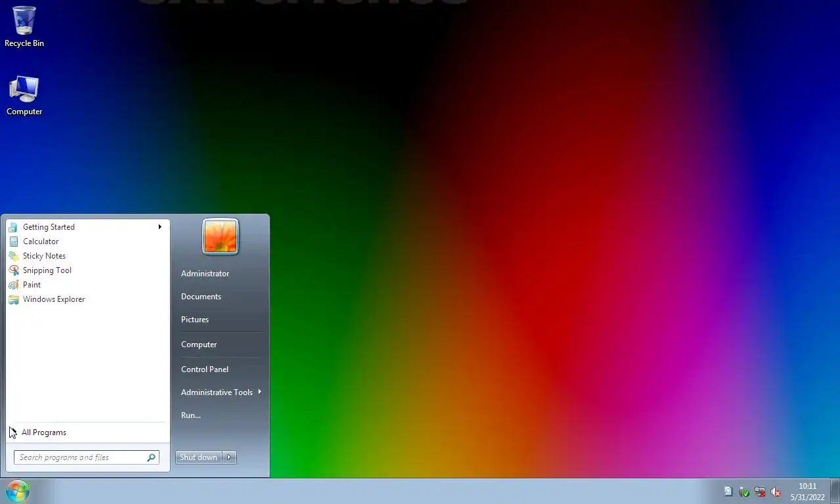
Task: Open the Shut down options arrow
Action: (x=229, y=457)
